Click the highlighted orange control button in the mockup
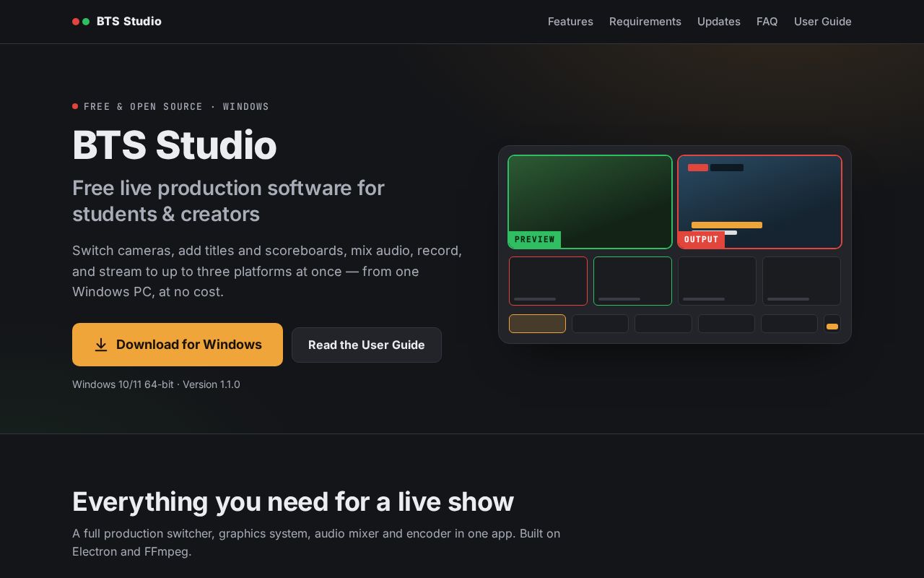The image size is (924, 578). 537,324
